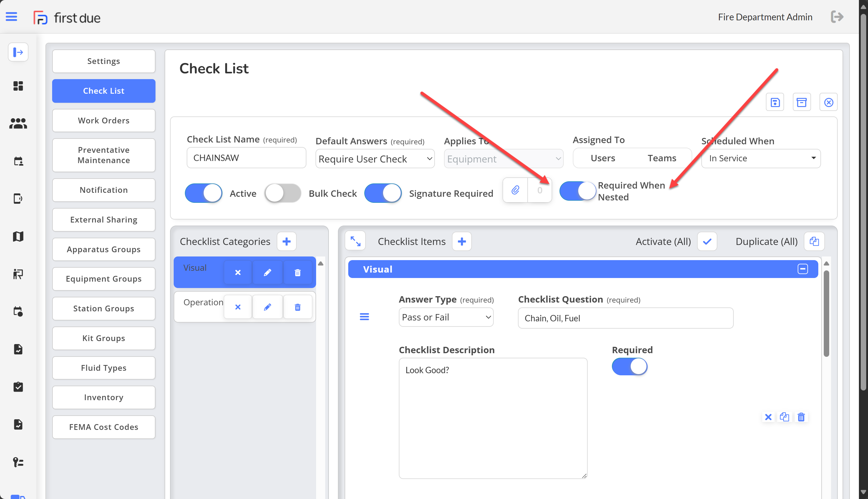The width and height of the screenshot is (868, 499).
Task: Open the clipboard check icon in sidebar
Action: pos(18,387)
